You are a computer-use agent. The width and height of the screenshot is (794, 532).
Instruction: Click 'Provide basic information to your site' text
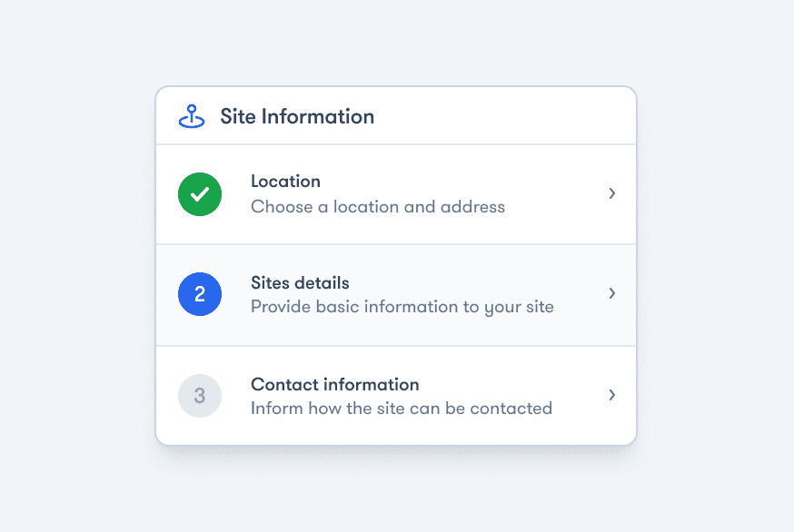pyautogui.click(x=402, y=307)
